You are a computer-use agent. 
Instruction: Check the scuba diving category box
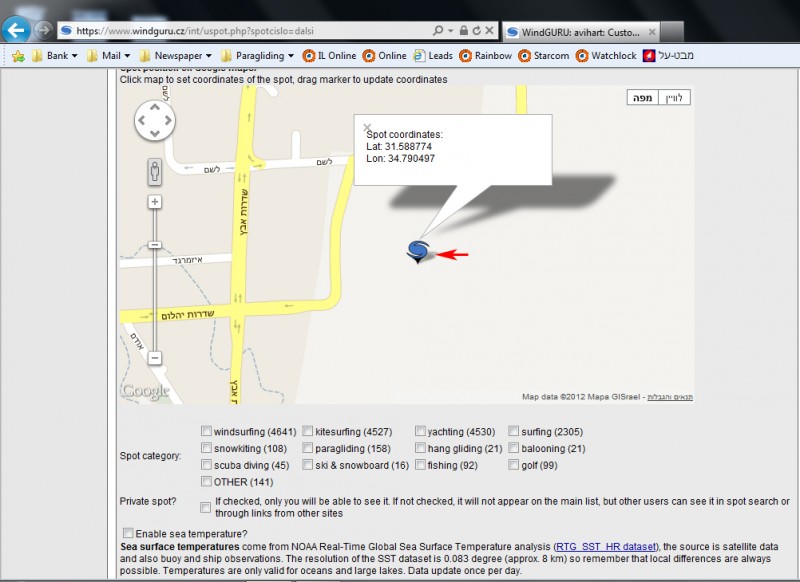click(x=206, y=465)
